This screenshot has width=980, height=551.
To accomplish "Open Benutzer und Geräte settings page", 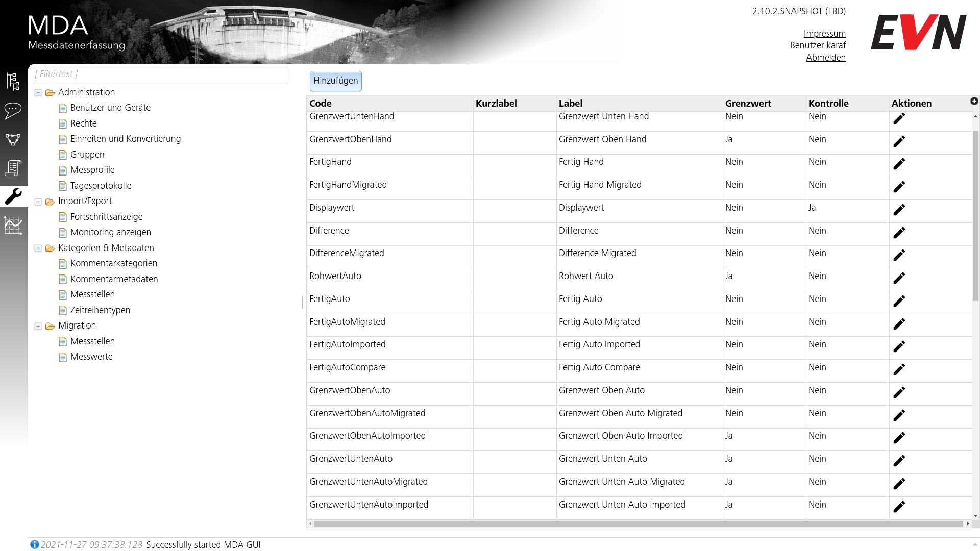I will 110,108.
